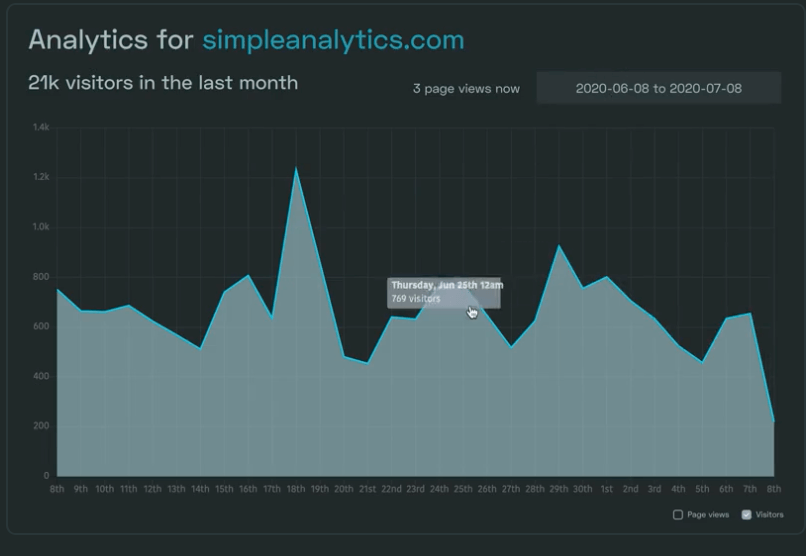Click the Thursday, Jun 25th tooltip box

tap(444, 292)
